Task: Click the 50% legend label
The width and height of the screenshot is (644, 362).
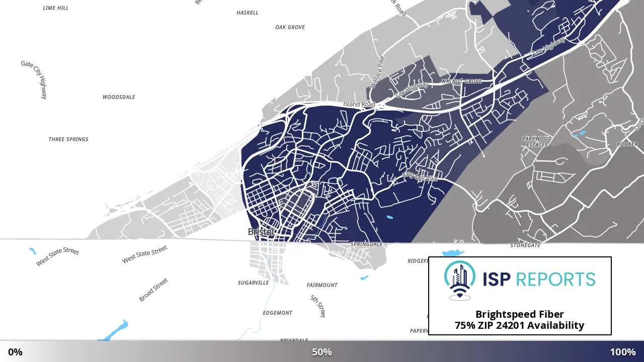Action: coord(322,352)
